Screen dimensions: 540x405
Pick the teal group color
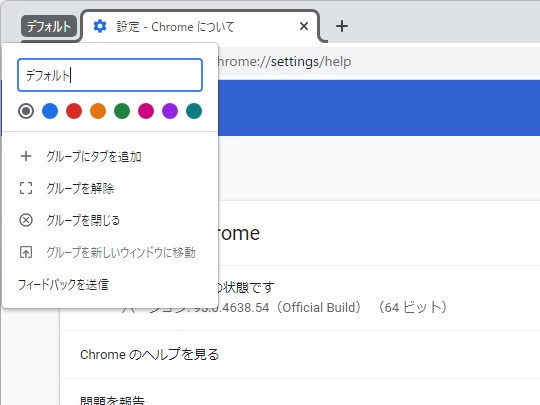[x=194, y=111]
